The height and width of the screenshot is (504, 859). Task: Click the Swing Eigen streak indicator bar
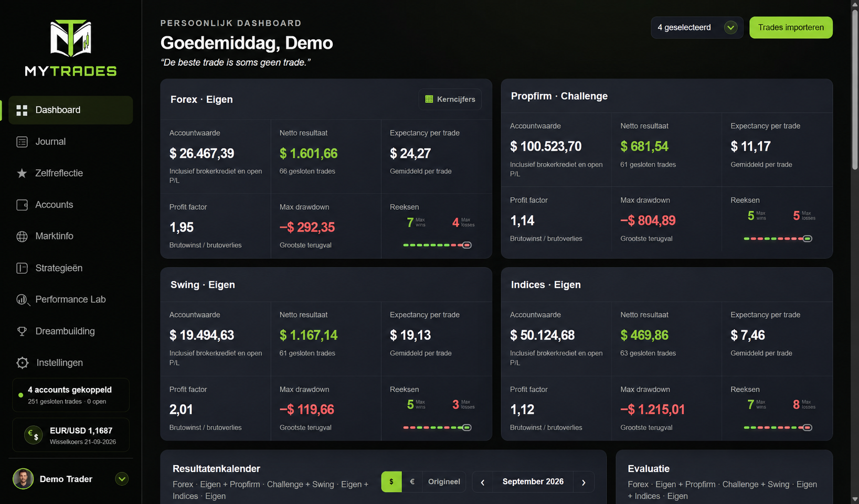(437, 427)
